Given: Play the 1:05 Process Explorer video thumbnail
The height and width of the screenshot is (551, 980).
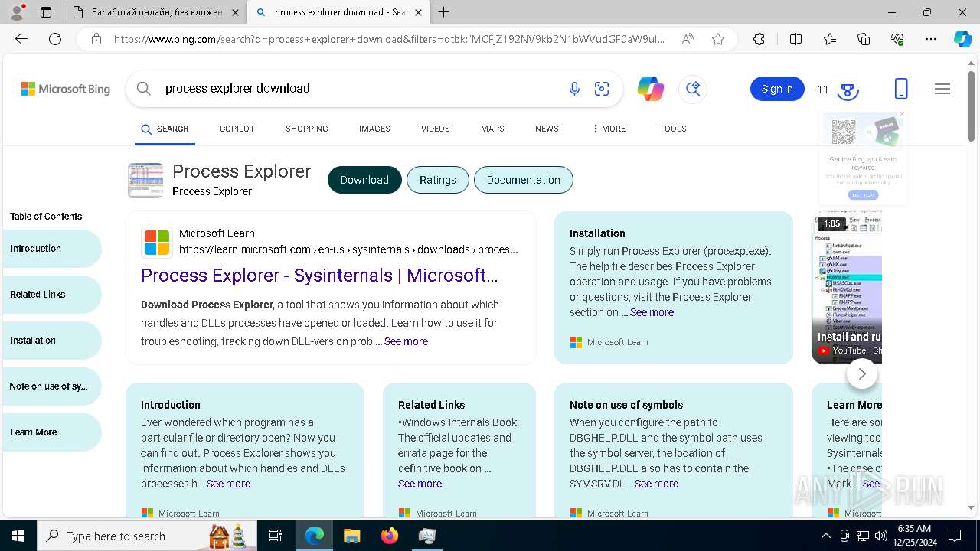Looking at the screenshot, I should point(847,289).
